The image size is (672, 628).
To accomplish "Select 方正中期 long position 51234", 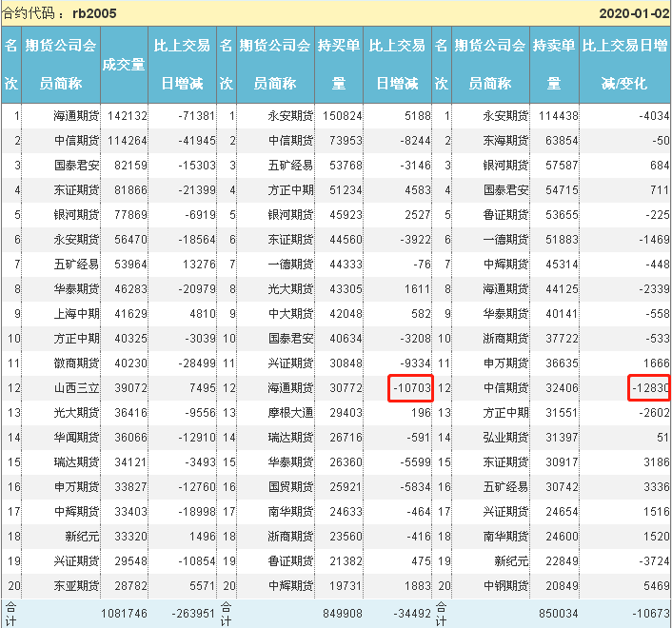I will coord(346,190).
